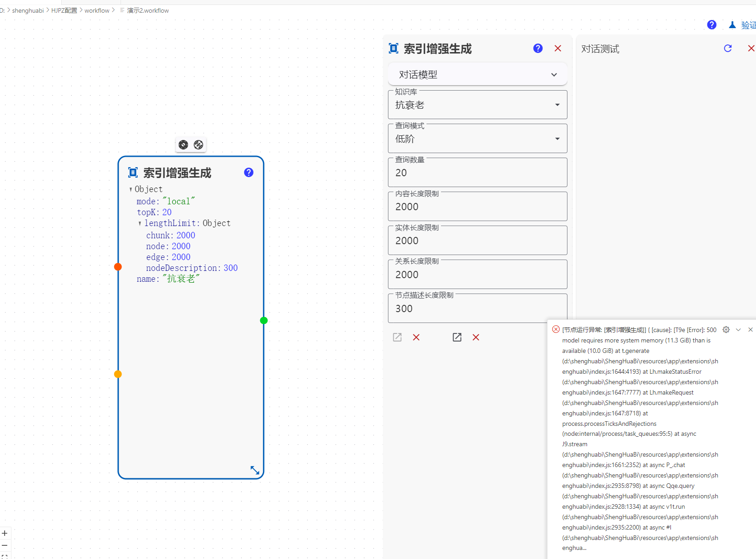Click help icon in 索引增强生成 settings panel header
This screenshot has height=559, width=756.
pyautogui.click(x=538, y=48)
